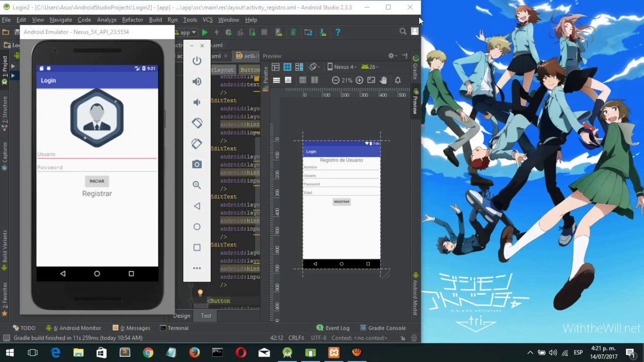Viewport: 644px width, 362px height.
Task: Open Firefox from the taskbar
Action: (x=194, y=352)
